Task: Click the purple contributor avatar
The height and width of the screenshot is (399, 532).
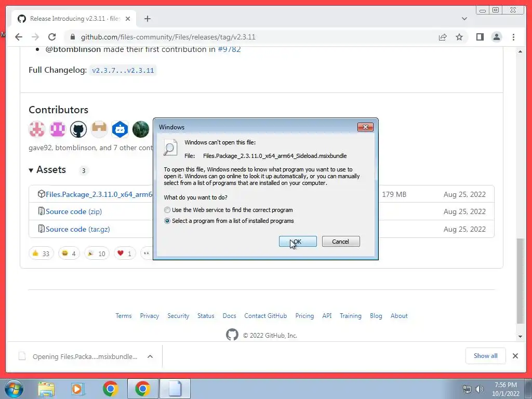Action: point(57,129)
